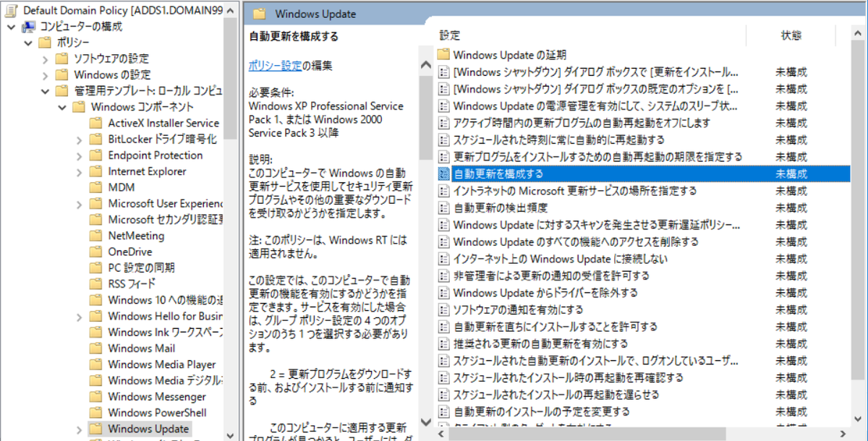Select Microsoft User Experience tree item

click(165, 203)
